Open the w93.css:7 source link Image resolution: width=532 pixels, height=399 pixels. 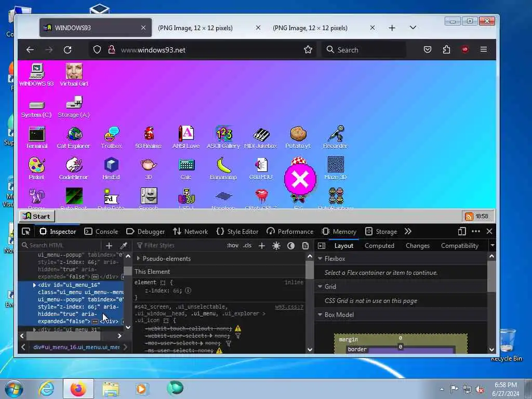tap(289, 307)
